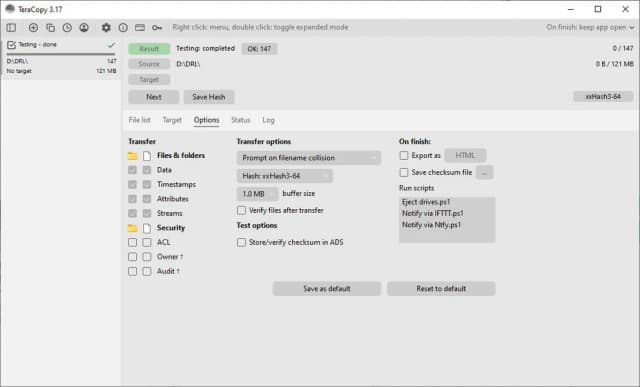
Task: Maximize the TeraCopy window
Action: [598, 9]
